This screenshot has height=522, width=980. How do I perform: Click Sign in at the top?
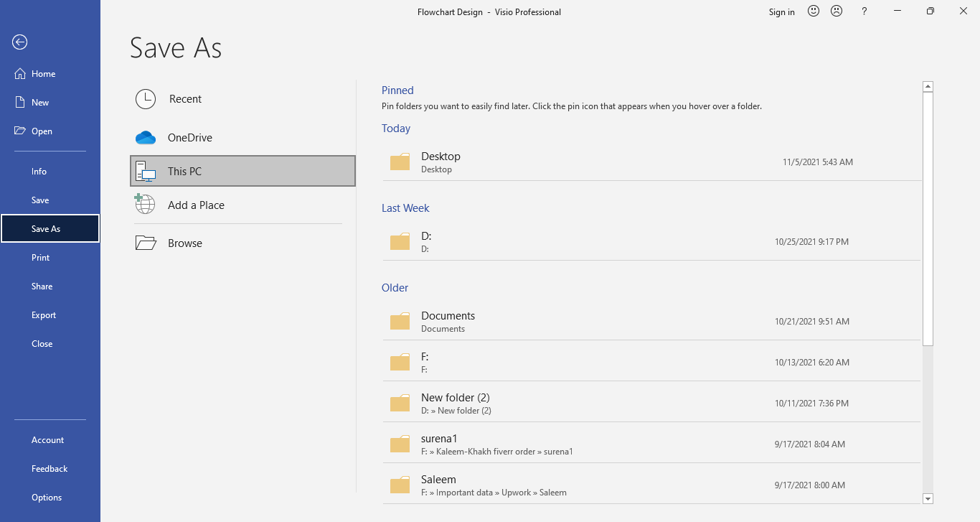[781, 11]
